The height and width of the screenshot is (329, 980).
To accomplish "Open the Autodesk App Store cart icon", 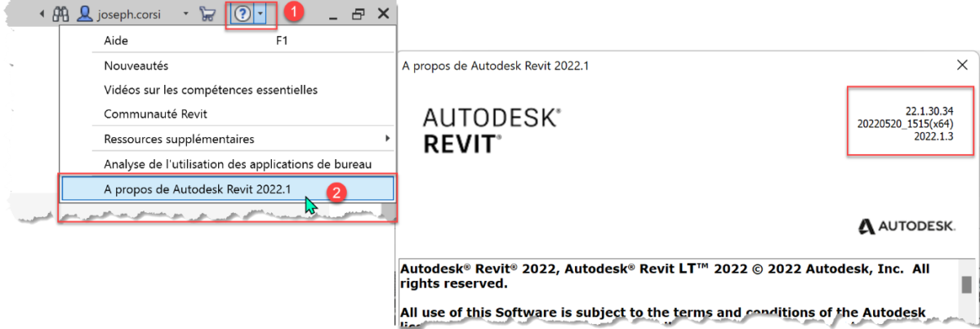I will coord(208,14).
